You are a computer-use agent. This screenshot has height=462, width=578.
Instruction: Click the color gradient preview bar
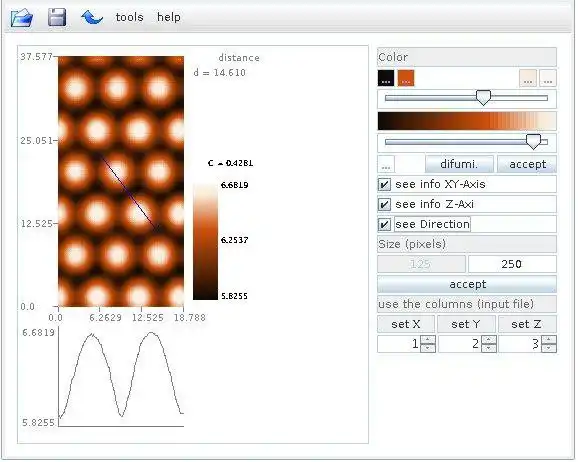point(467,121)
